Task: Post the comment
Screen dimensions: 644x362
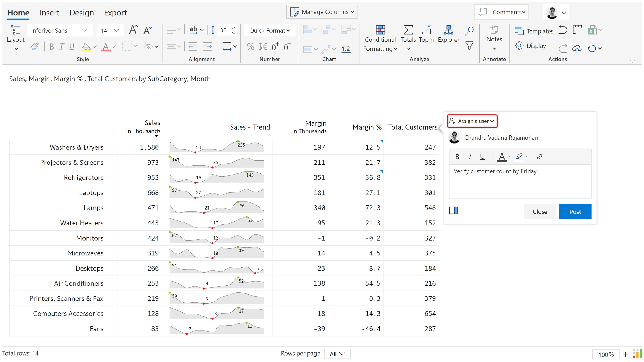Action: [575, 212]
